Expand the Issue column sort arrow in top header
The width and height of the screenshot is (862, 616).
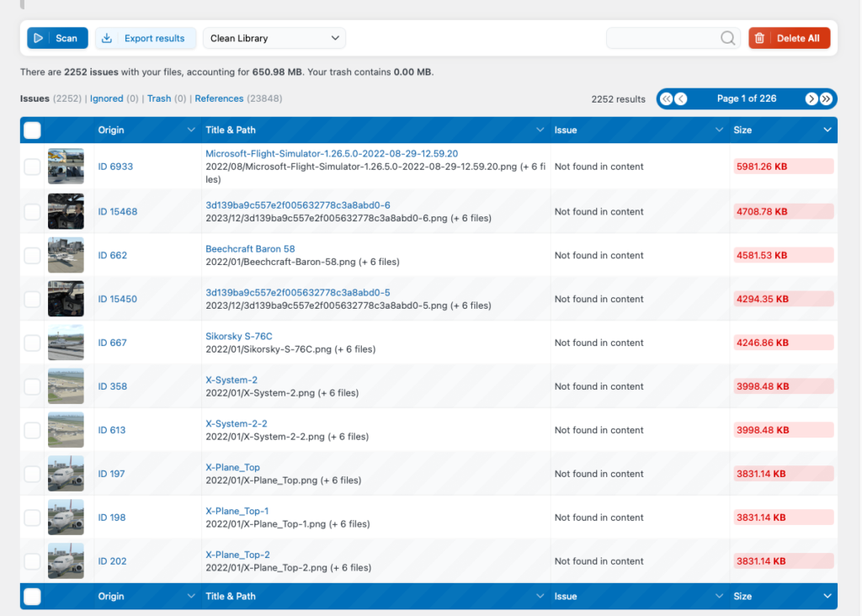[719, 130]
